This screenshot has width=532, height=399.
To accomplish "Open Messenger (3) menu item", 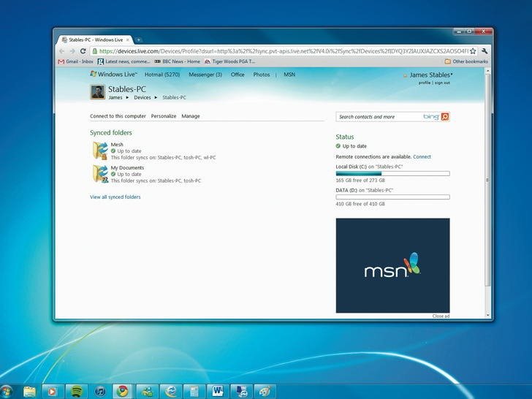I will coord(205,75).
